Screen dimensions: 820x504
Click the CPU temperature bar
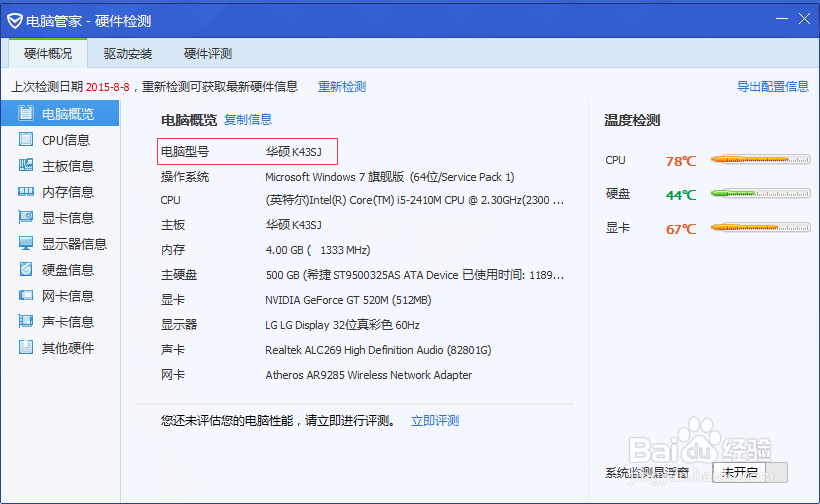click(760, 159)
